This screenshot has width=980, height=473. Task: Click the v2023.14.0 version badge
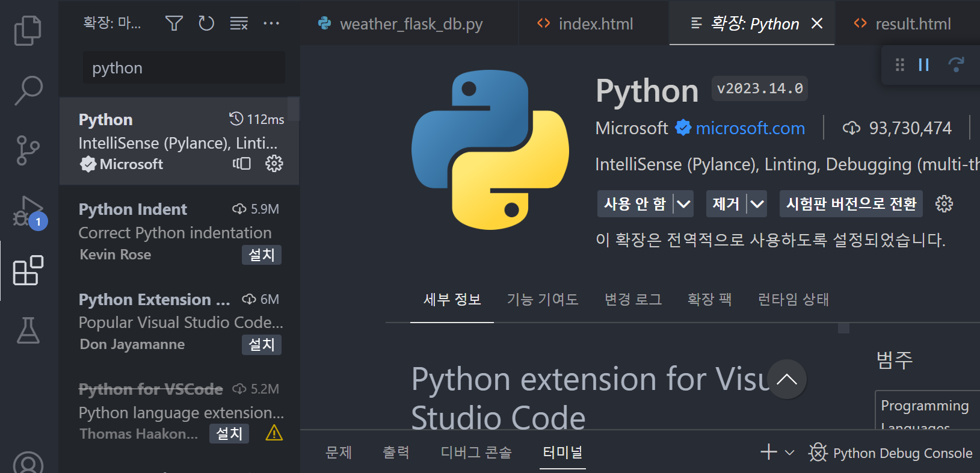(x=760, y=88)
